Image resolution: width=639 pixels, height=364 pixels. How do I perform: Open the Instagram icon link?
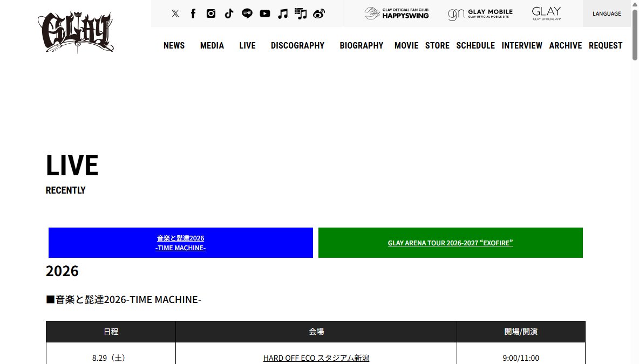(211, 13)
